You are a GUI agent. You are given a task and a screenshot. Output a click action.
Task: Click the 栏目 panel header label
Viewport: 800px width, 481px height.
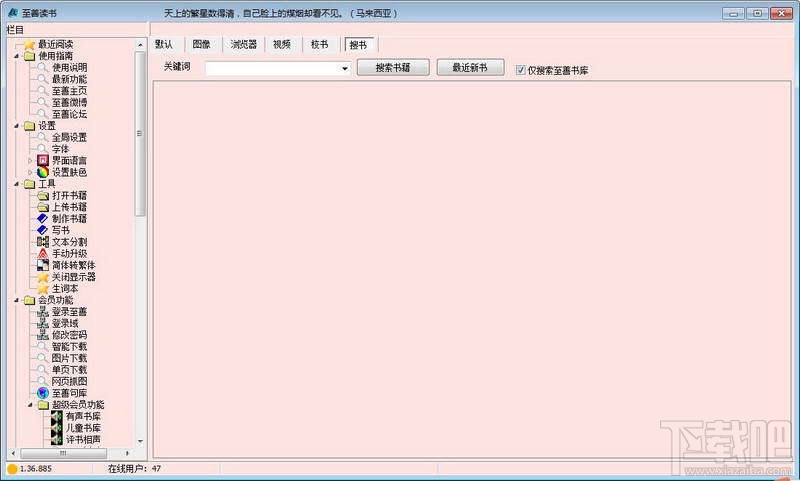coord(15,30)
